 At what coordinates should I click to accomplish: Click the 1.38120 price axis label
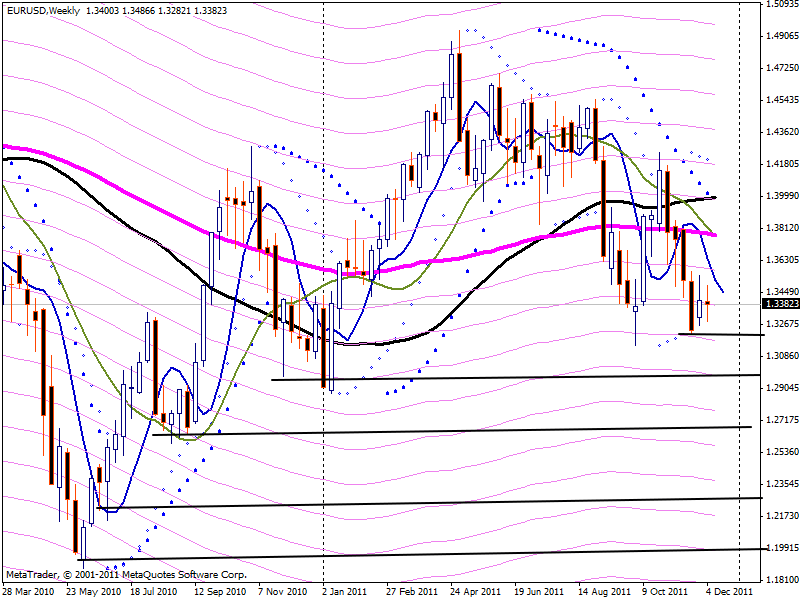tap(782, 228)
